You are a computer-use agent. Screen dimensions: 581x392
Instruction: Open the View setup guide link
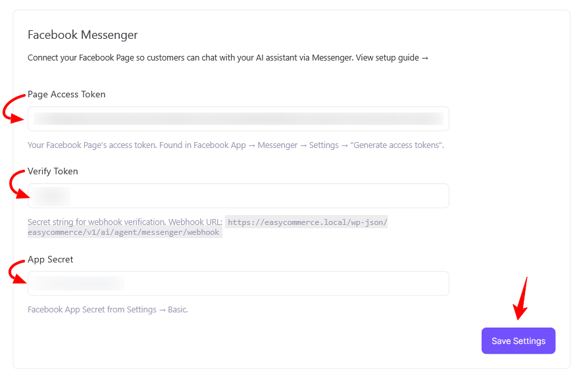(x=392, y=58)
